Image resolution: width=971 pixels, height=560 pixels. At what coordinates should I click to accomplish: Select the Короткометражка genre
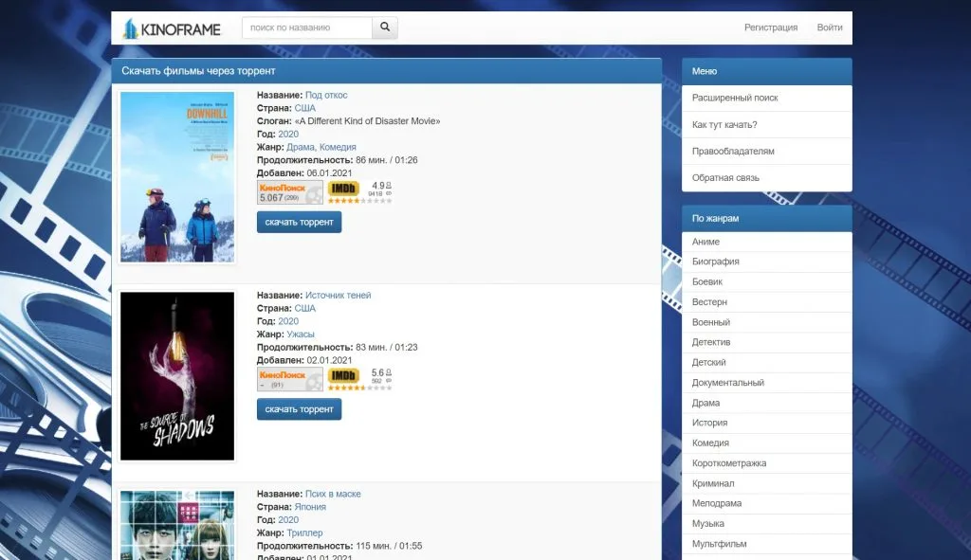point(766,463)
